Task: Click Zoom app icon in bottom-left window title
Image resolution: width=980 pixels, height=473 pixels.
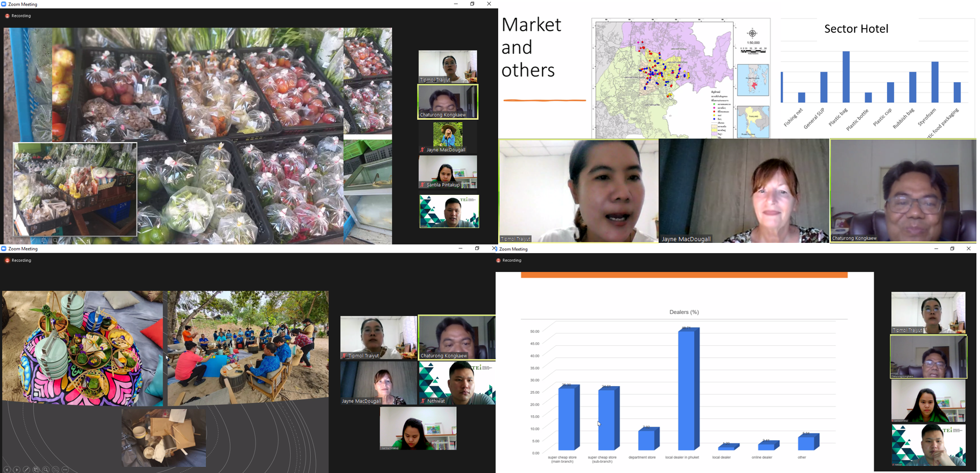Action: pyautogui.click(x=4, y=249)
